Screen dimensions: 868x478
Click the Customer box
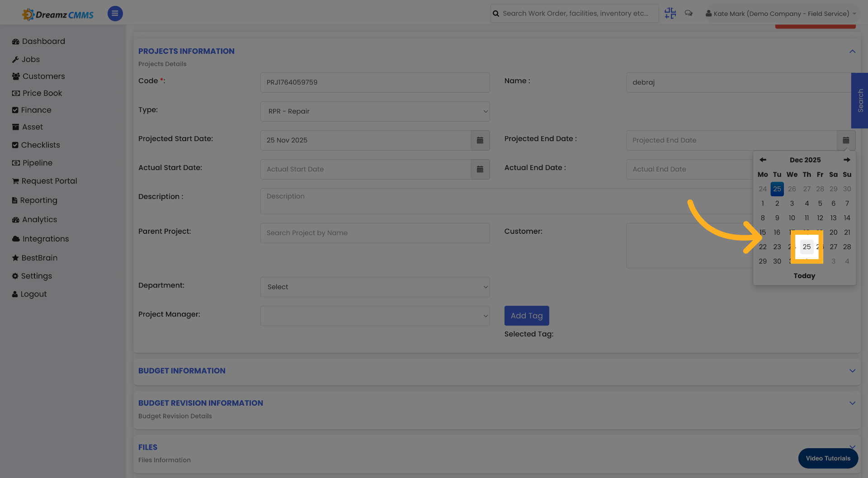pos(689,246)
